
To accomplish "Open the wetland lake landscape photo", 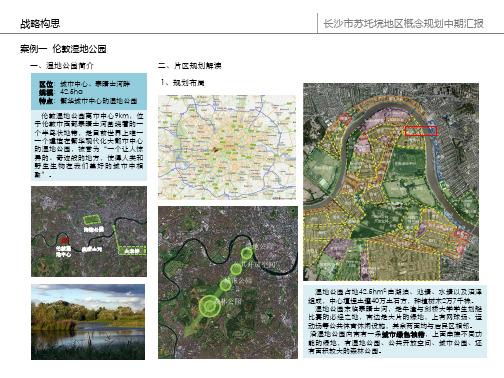I will click(88, 322).
